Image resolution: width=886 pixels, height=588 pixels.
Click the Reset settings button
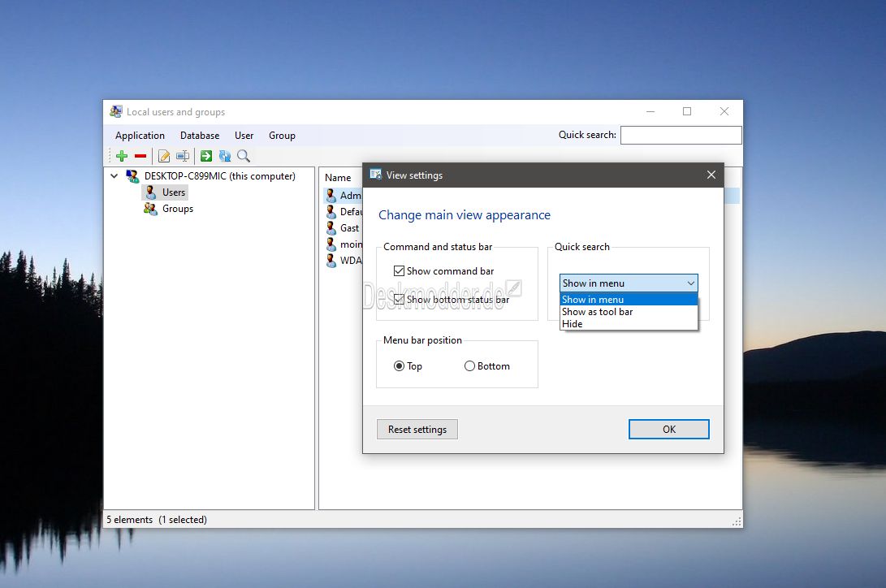[x=417, y=430]
